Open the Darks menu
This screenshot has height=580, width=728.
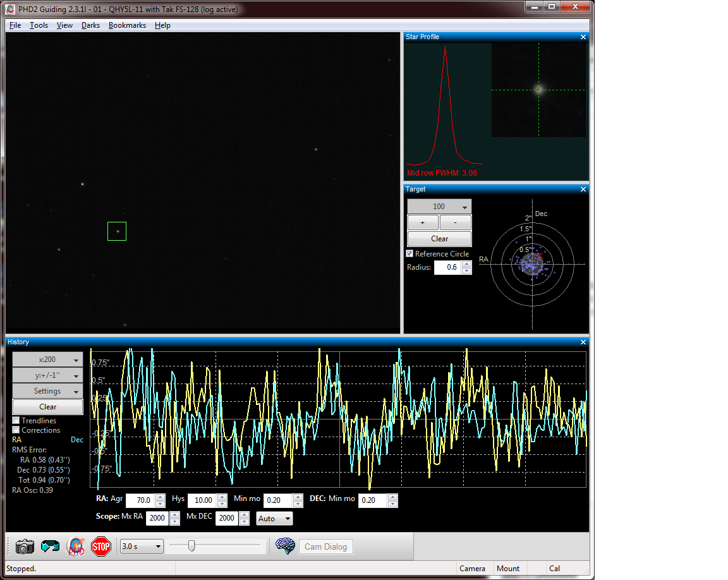pos(90,25)
